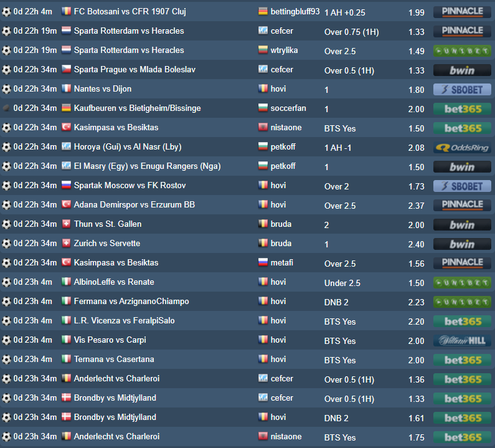Open Zurich vs Servette match
The width and height of the screenshot is (495, 448).
point(107,243)
